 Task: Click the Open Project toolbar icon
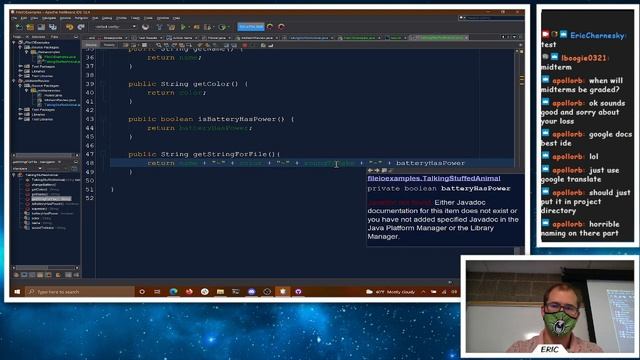41,27
